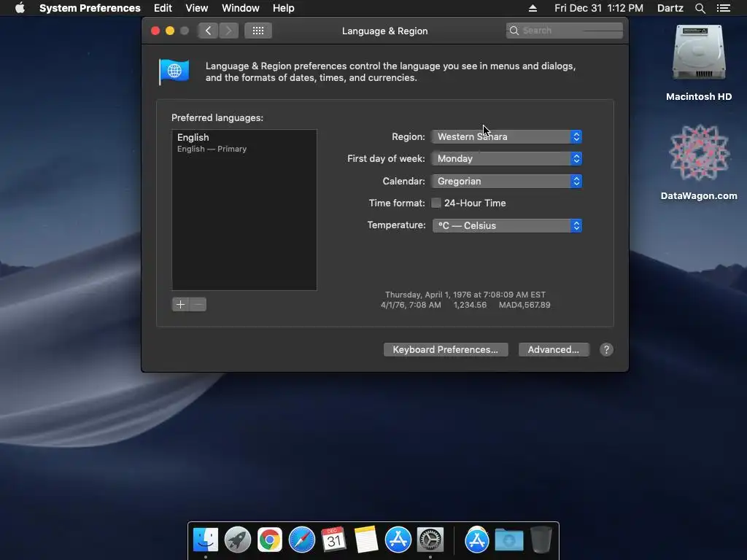This screenshot has width=747, height=560.
Task: Remove language with the minus button
Action: 198,304
